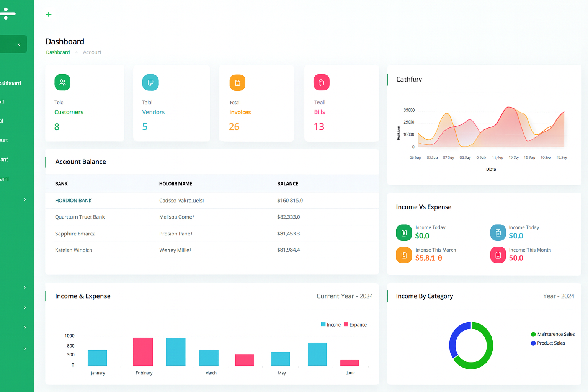Toggle the Expance legend in bar chart
This screenshot has height=392, width=588.
[x=355, y=325]
